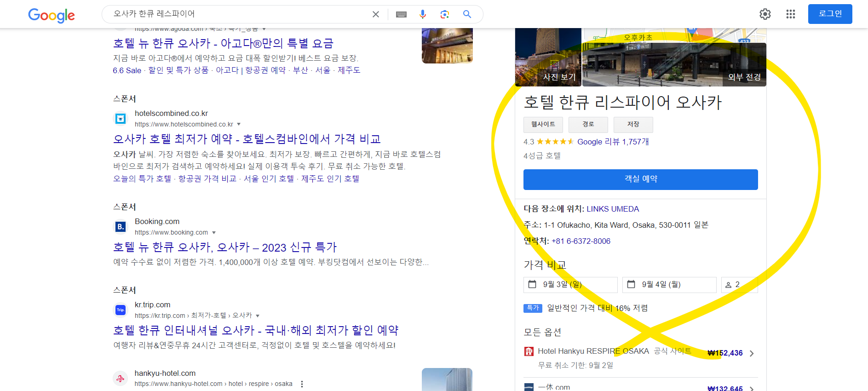
Task: Click Hotel Hankyu RESPIRE offer icon
Action: pyautogui.click(x=529, y=351)
